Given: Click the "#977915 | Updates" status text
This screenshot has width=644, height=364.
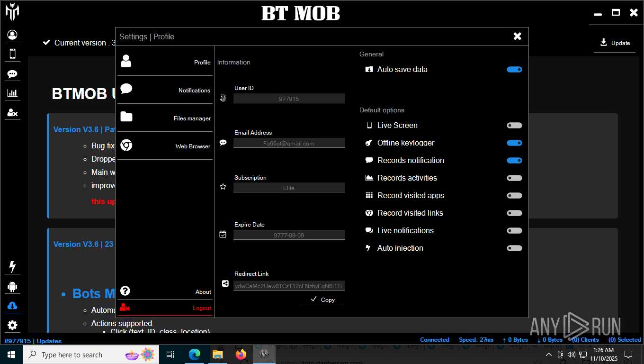Looking at the screenshot, I should [x=33, y=341].
